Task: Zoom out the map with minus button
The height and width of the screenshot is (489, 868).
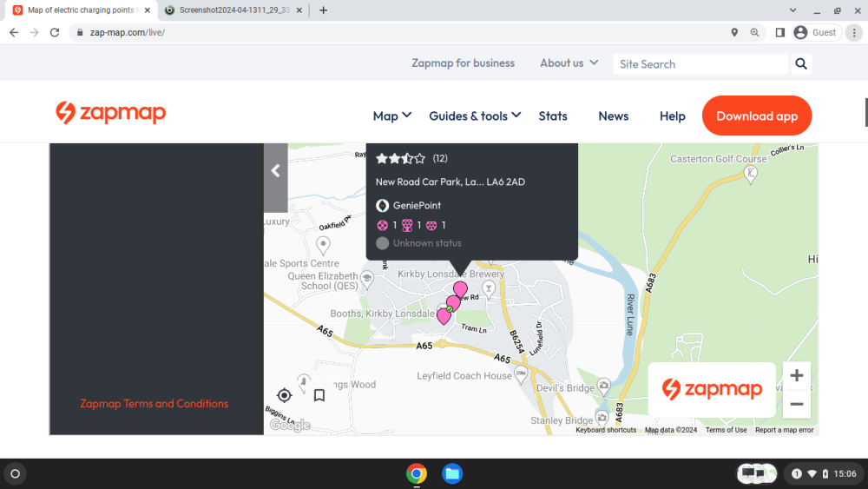Action: click(x=797, y=404)
